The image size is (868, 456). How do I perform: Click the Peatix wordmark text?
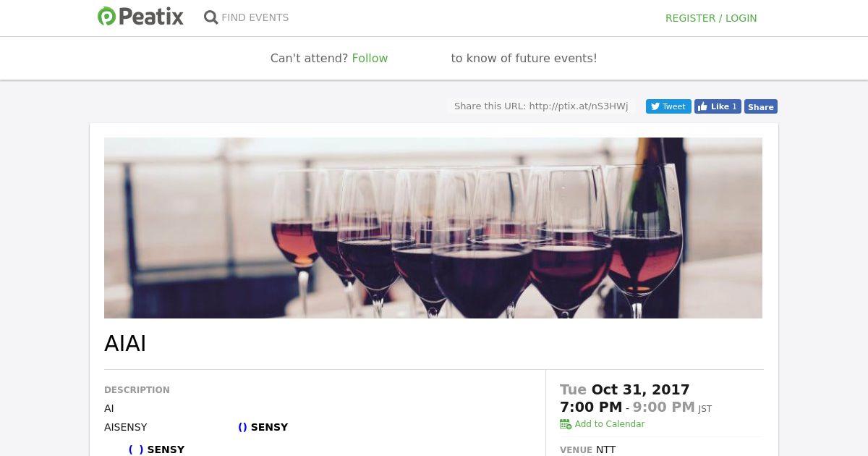click(151, 17)
